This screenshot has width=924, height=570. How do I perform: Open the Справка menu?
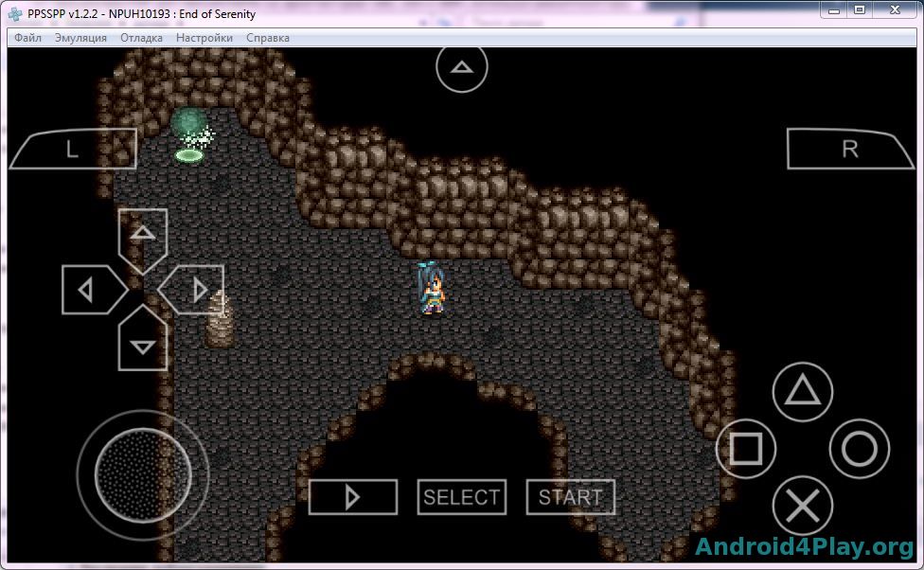[x=268, y=38]
